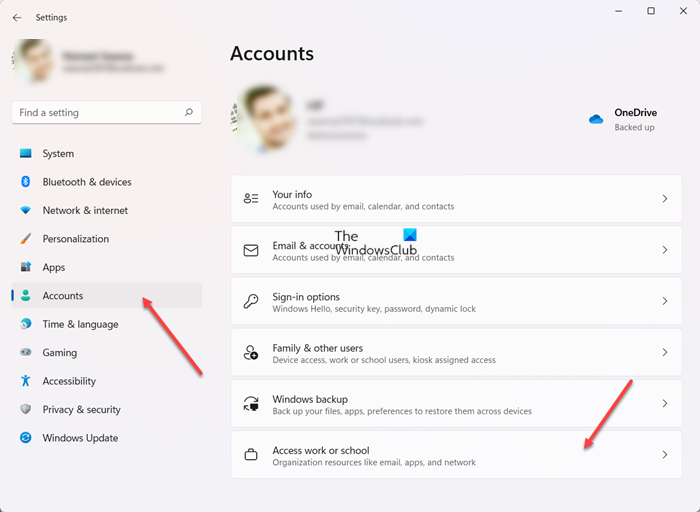Image resolution: width=700 pixels, height=512 pixels.
Task: Click the Windows Update refresh icon
Action: [x=26, y=437]
